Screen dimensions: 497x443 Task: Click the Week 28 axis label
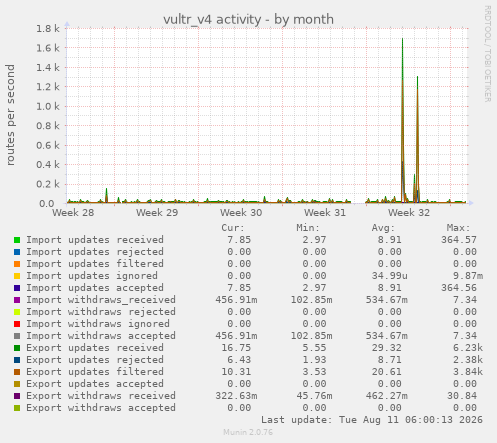(73, 213)
